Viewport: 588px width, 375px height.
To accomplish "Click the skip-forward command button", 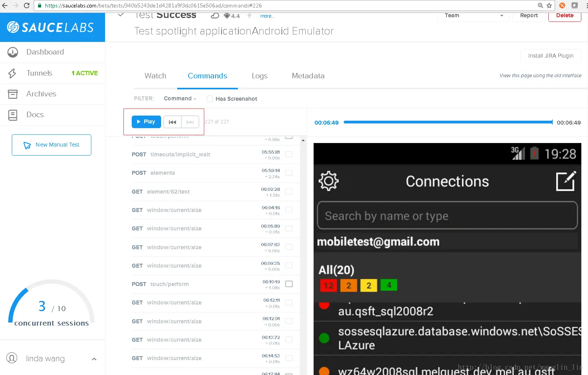I will 190,122.
